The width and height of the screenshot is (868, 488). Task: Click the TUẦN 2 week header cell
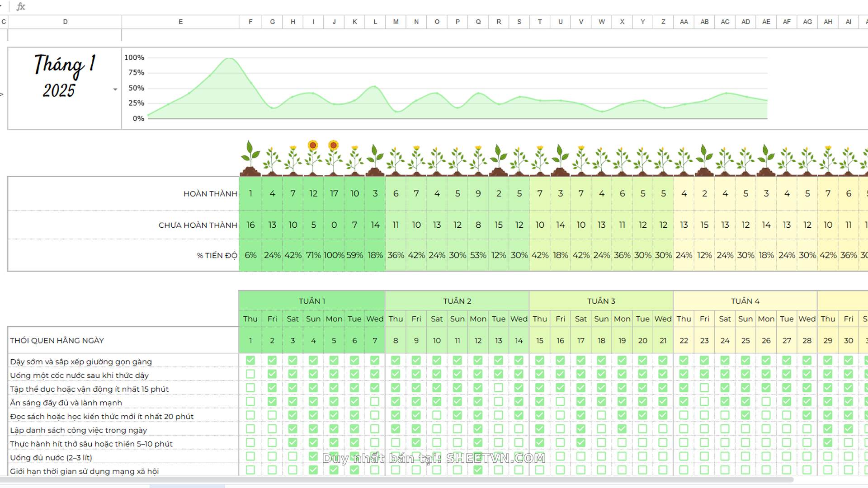click(457, 301)
